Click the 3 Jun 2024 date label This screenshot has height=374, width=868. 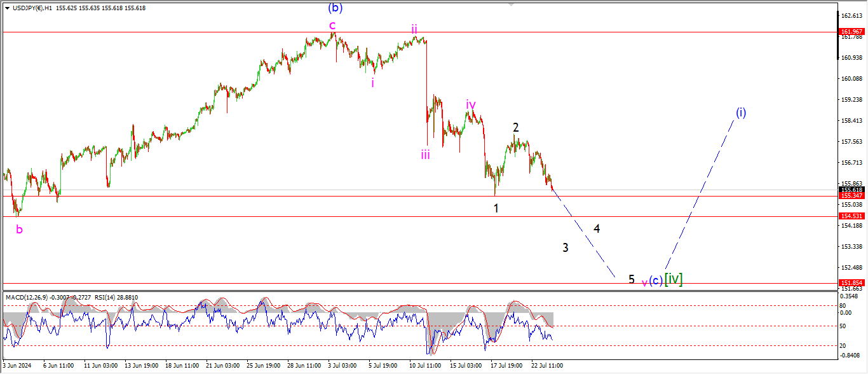click(17, 366)
